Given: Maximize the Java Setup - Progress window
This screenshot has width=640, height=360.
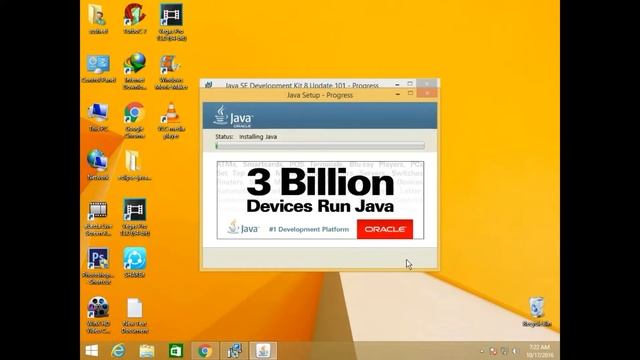Looking at the screenshot, I should click(x=410, y=94).
